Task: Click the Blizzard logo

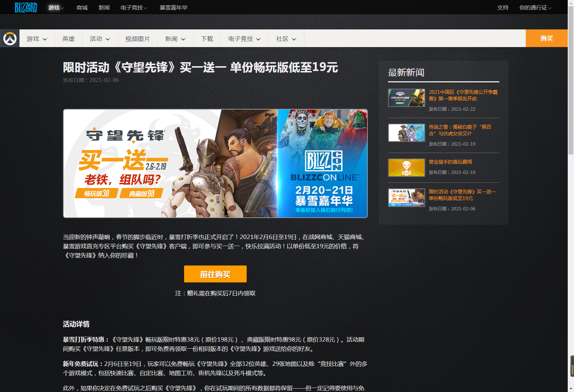Action: [x=26, y=7]
